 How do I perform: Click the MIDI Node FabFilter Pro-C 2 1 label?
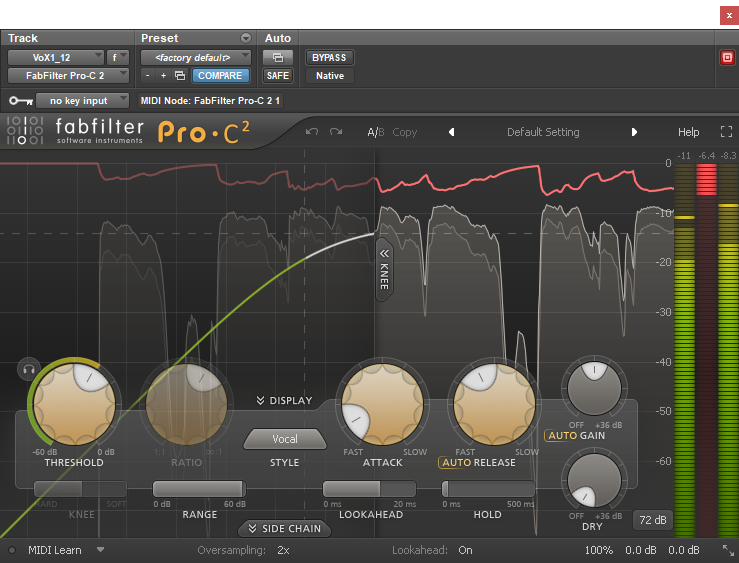point(210,100)
